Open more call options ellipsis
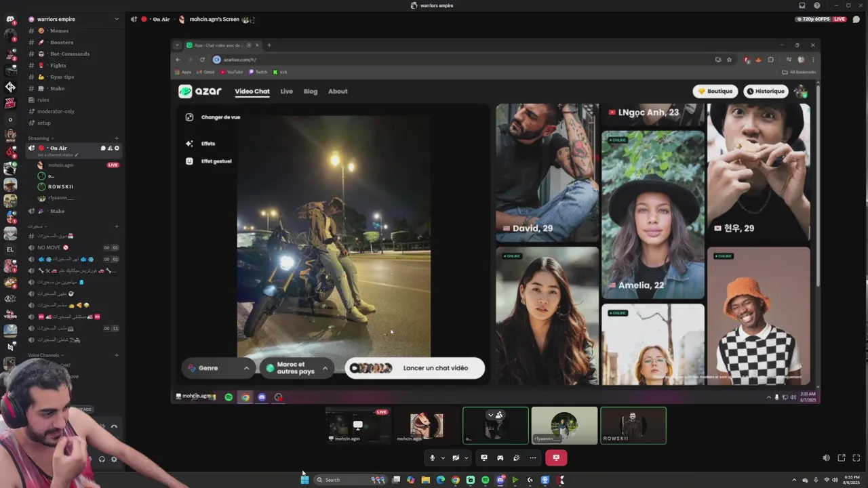Image resolution: width=868 pixels, height=488 pixels. click(x=532, y=457)
